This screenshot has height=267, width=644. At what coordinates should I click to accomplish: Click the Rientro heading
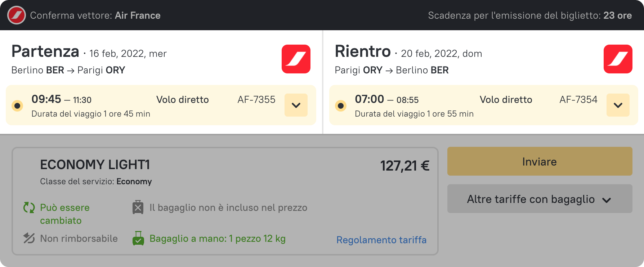click(363, 51)
